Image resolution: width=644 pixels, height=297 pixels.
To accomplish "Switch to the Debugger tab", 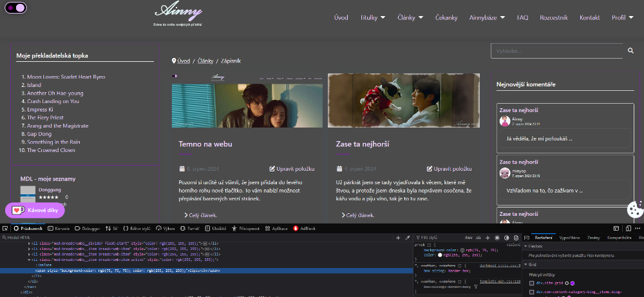I will click(x=87, y=229).
